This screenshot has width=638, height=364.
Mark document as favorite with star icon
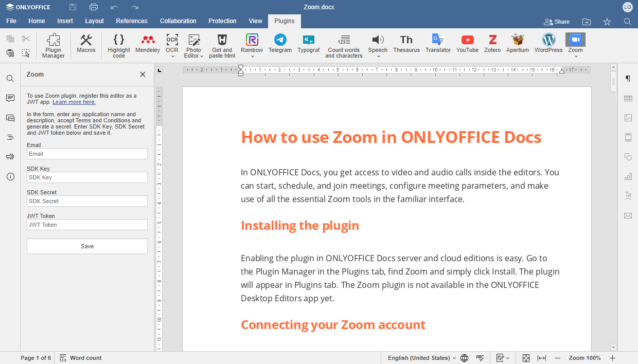click(607, 22)
